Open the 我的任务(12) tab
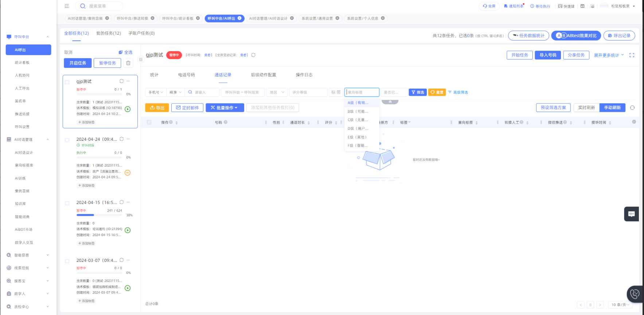 point(108,33)
